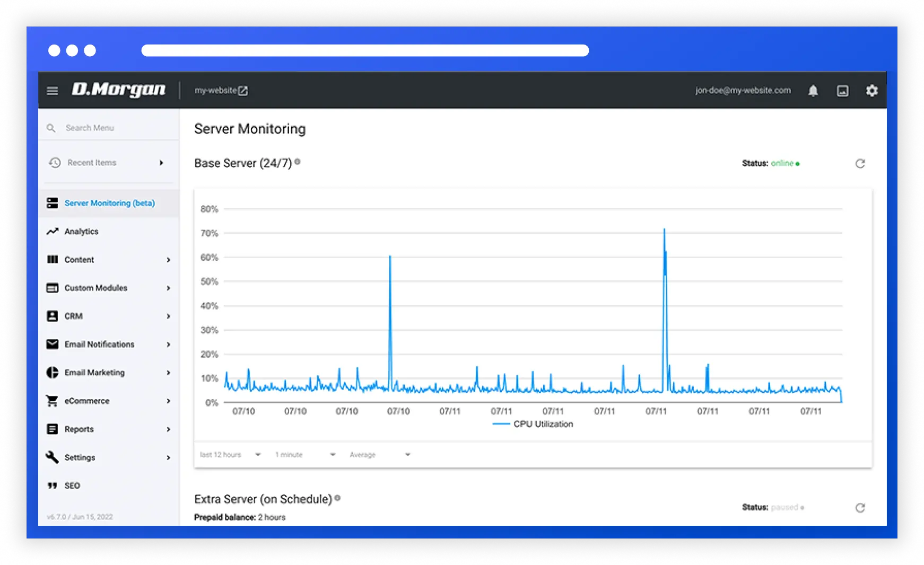Expand the Recent Items arrow
Image resolution: width=924 pixels, height=565 pixels.
(161, 163)
